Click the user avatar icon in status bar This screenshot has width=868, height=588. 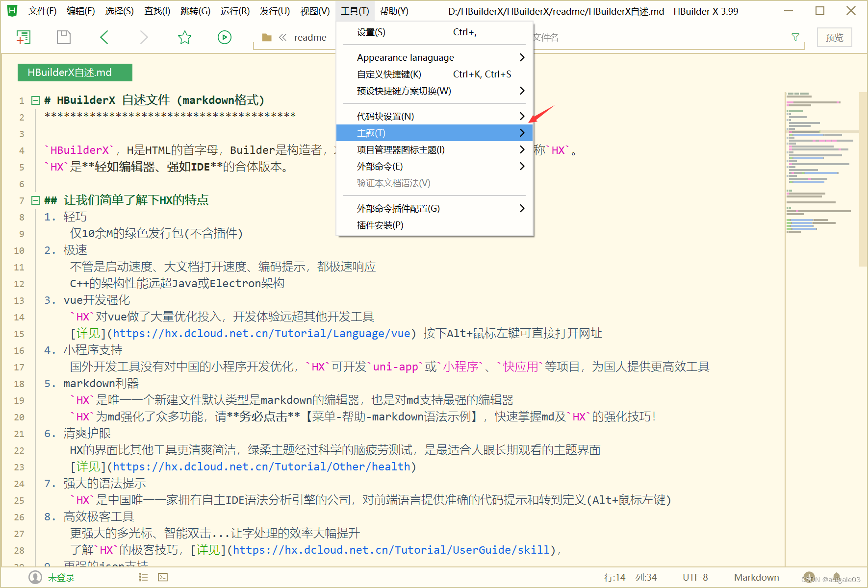pyautogui.click(x=35, y=577)
